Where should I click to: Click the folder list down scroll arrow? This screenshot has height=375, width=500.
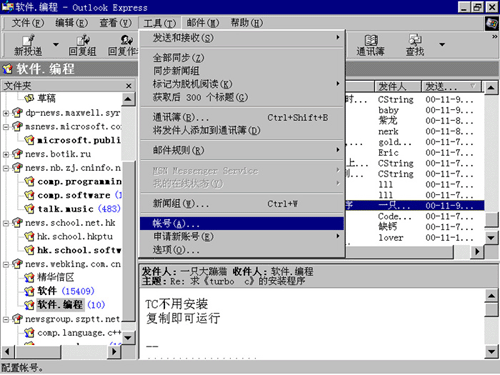click(128, 338)
